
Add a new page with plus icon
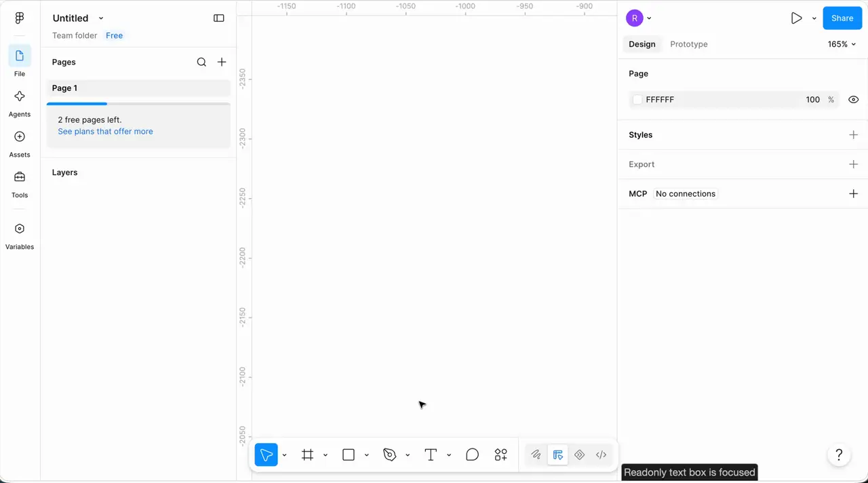[x=222, y=62]
